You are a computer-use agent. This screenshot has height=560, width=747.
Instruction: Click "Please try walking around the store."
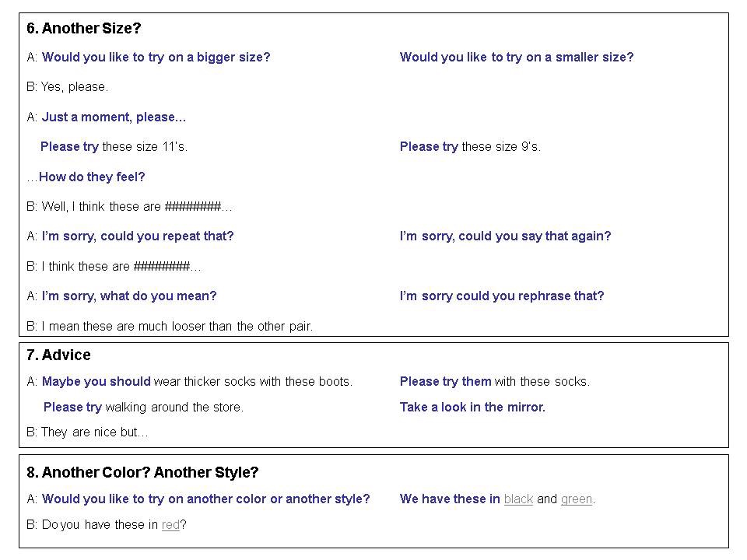point(143,408)
